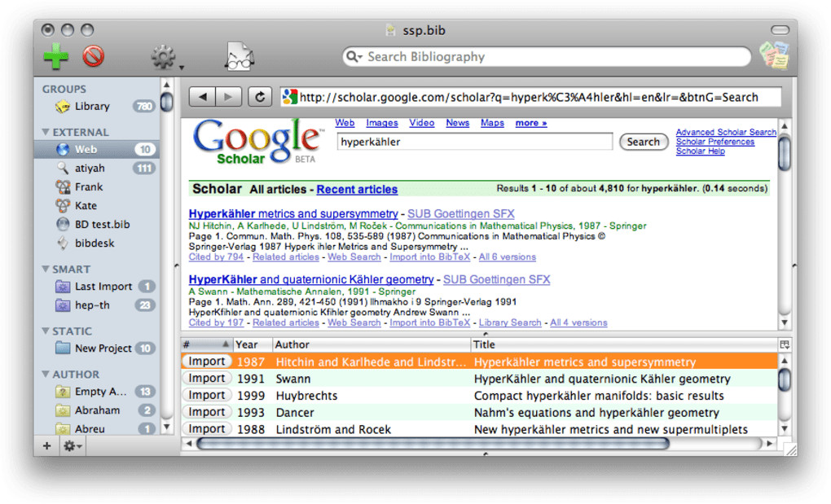Open the Web link on Google
Screen dimensions: 831x504
point(345,123)
